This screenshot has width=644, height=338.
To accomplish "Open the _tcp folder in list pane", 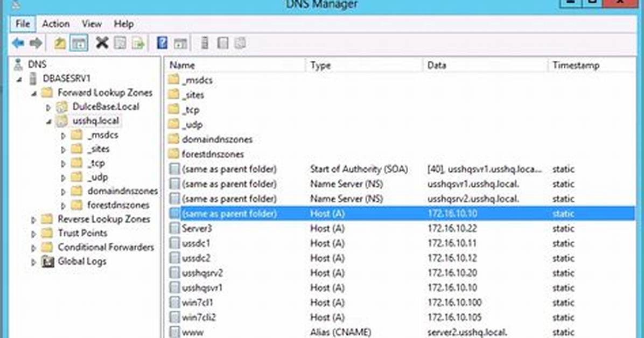I will 191,110.
